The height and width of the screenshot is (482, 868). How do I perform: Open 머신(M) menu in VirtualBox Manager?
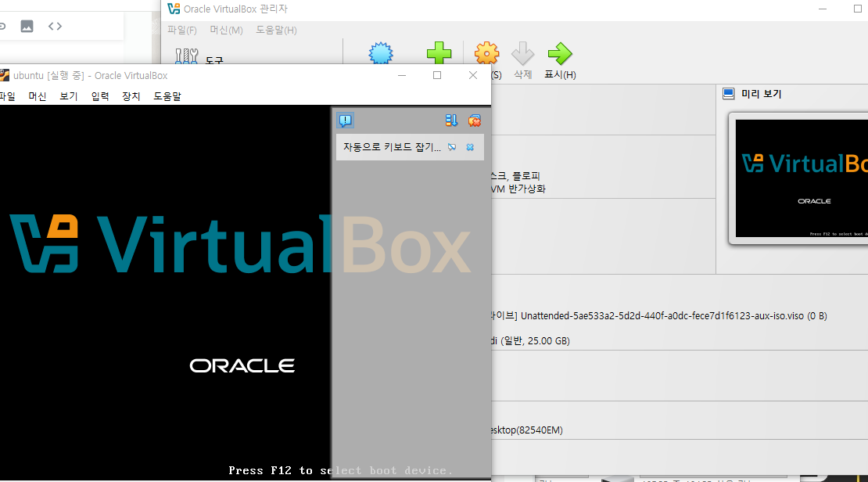(x=227, y=30)
